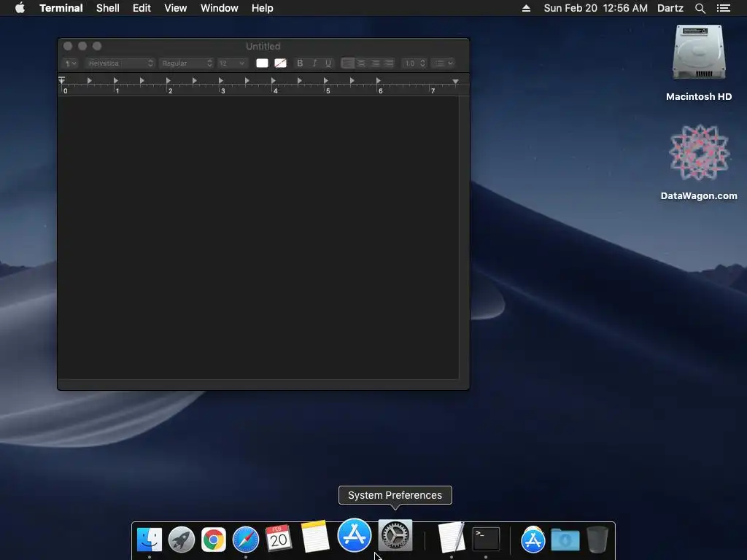Open TextEdit paper-and-pen icon in Dock
This screenshot has height=560, width=747.
(x=451, y=537)
